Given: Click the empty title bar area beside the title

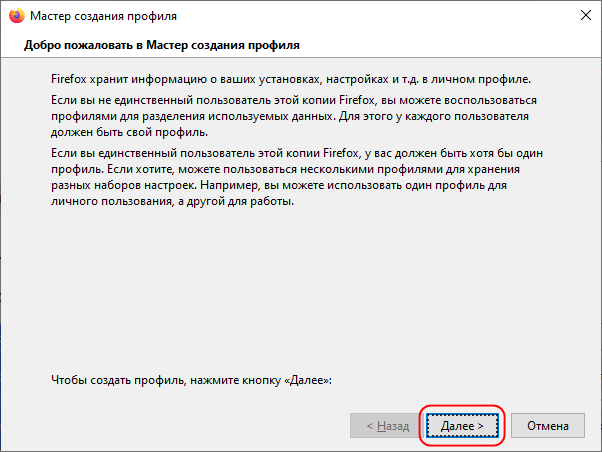Looking at the screenshot, I should 376,16.
